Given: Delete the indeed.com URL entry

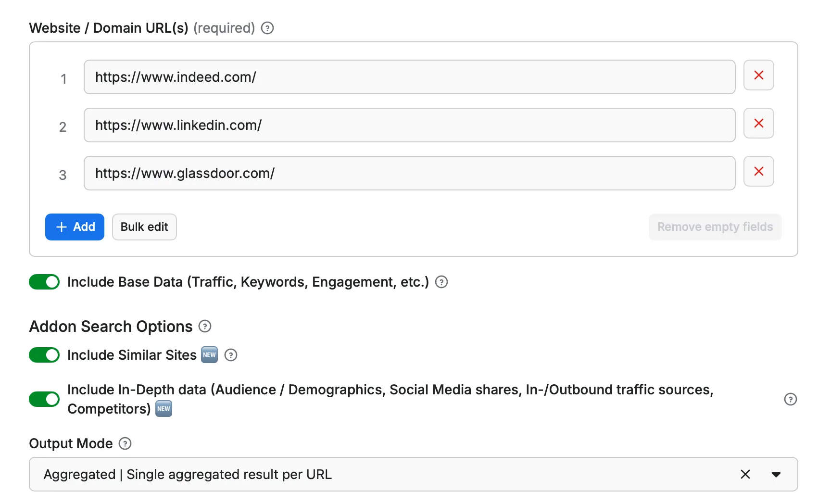Looking at the screenshot, I should (758, 75).
